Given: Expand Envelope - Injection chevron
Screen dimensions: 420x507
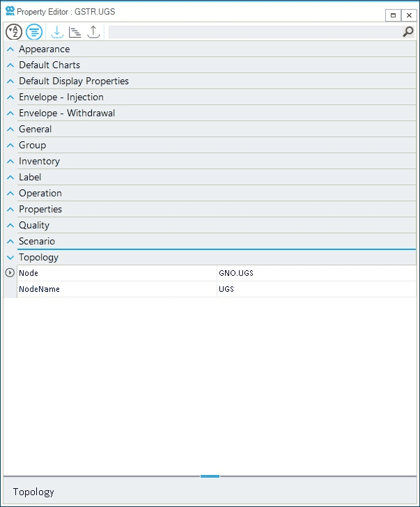Looking at the screenshot, I should (10, 97).
